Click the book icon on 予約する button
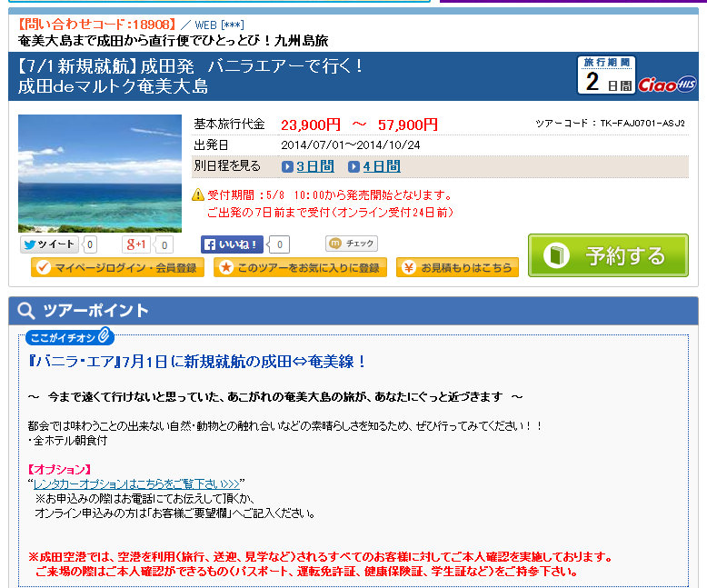This screenshot has width=707, height=588. 557,255
